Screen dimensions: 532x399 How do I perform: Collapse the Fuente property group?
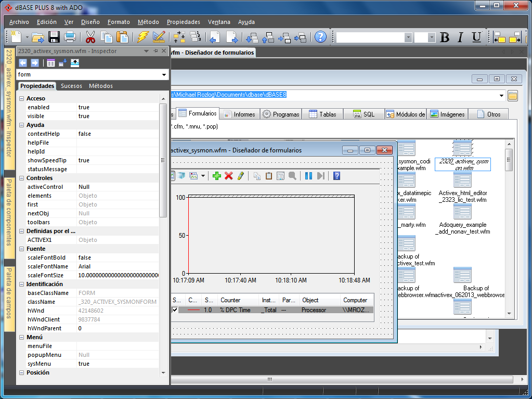[21, 249]
